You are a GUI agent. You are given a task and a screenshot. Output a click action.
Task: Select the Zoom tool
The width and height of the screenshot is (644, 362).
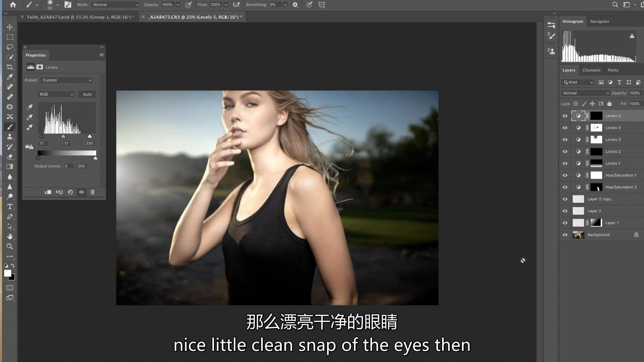[10, 246]
